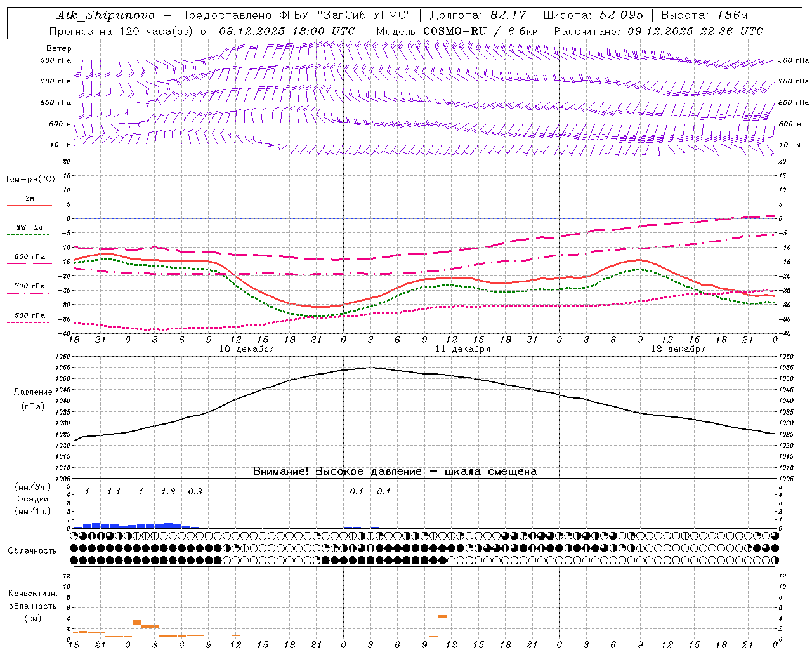Click the longitude value "Долгота: 82.17"
812x650 pixels.
[478, 15]
